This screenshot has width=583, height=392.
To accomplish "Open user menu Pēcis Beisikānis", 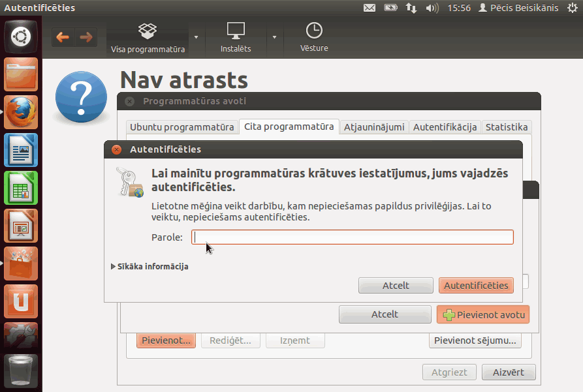I will [x=518, y=8].
